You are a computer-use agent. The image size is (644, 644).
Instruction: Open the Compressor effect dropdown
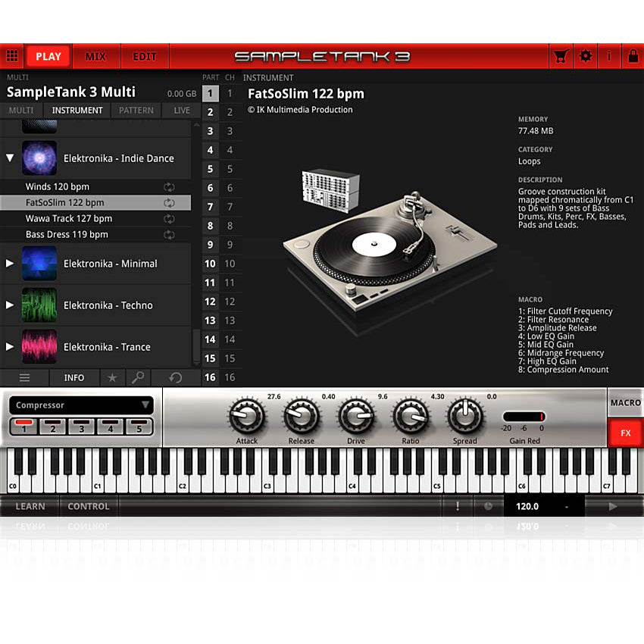pos(81,405)
